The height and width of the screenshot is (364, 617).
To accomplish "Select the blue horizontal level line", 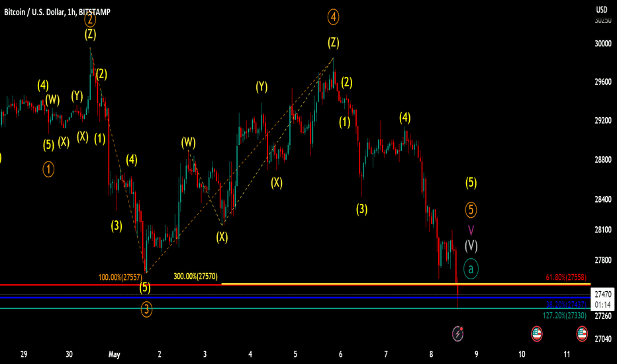I will click(x=295, y=298).
